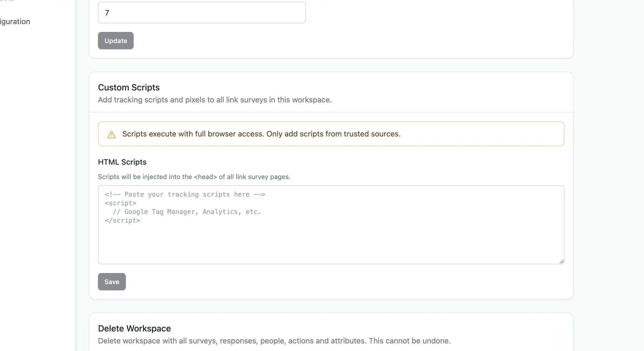Click the grayed-out Update button

pyautogui.click(x=116, y=41)
